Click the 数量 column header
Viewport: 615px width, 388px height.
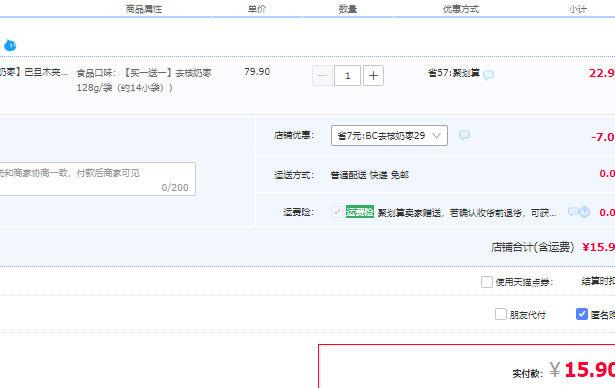click(x=348, y=9)
